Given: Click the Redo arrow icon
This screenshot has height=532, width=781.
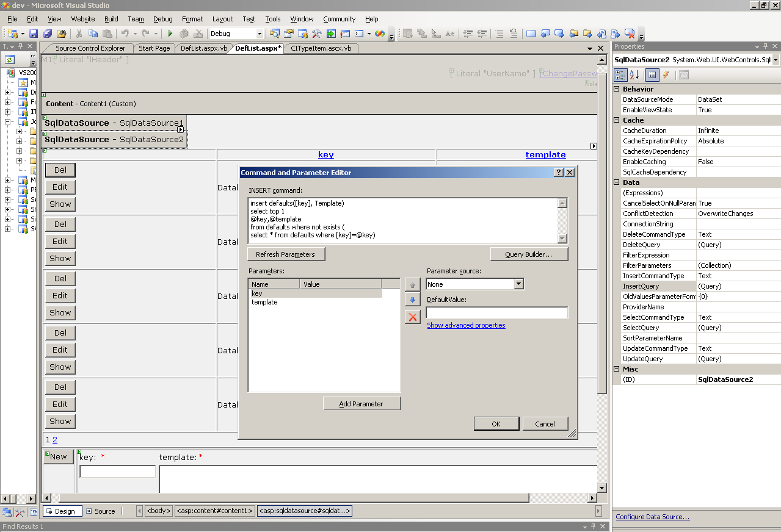Looking at the screenshot, I should (x=145, y=34).
